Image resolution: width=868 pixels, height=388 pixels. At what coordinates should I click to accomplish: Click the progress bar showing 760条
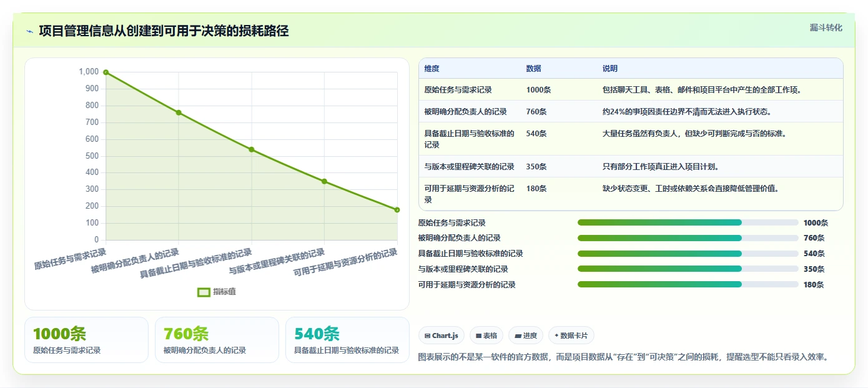point(688,238)
